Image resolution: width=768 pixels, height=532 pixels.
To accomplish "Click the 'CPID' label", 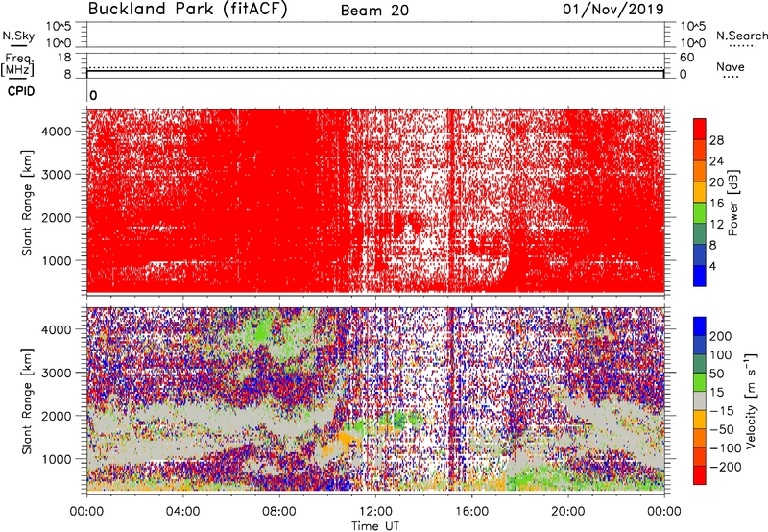I will coord(21,91).
